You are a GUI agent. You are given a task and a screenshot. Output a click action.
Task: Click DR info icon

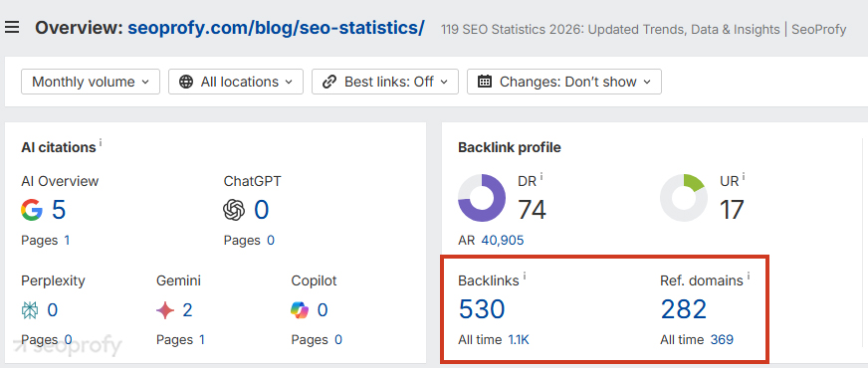tap(542, 176)
